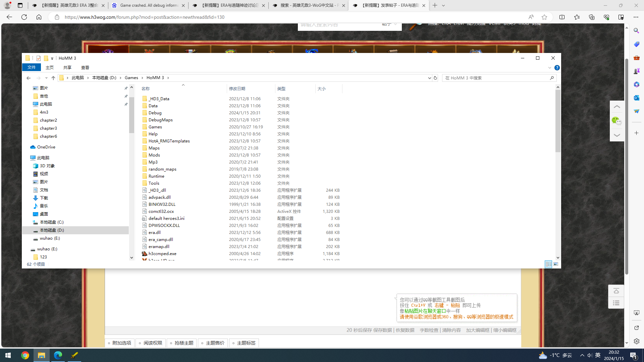The height and width of the screenshot is (362, 644).
Task: Select the Debug folder
Action: [155, 113]
